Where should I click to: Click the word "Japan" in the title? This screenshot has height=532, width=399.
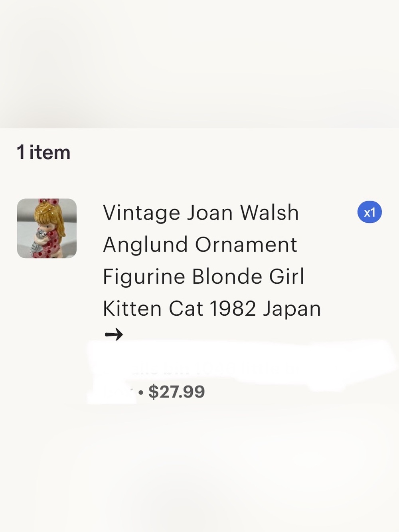click(x=292, y=309)
